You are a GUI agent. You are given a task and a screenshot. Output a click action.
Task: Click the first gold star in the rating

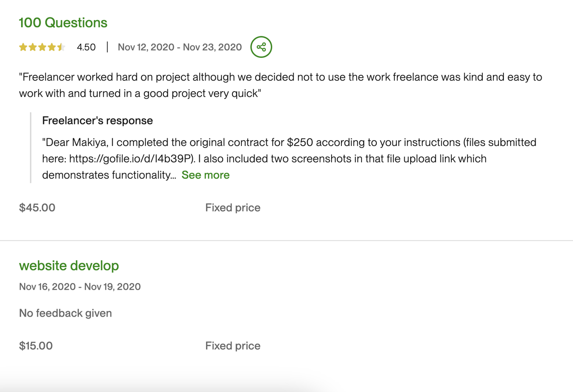tap(23, 48)
